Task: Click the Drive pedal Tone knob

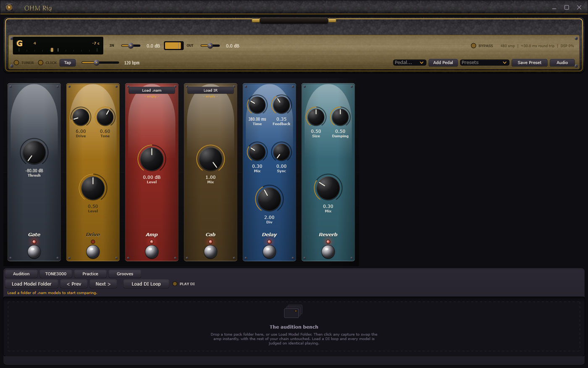Action: [x=105, y=117]
